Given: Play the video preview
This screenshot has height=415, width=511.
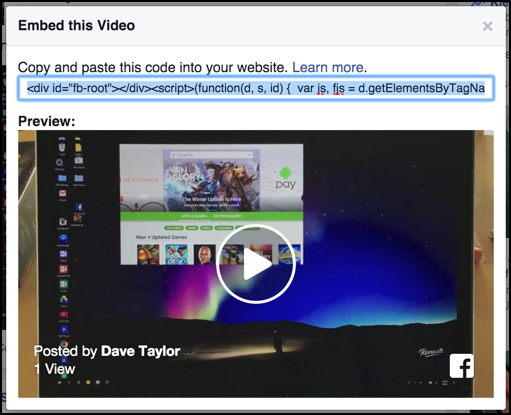Looking at the screenshot, I should (256, 264).
